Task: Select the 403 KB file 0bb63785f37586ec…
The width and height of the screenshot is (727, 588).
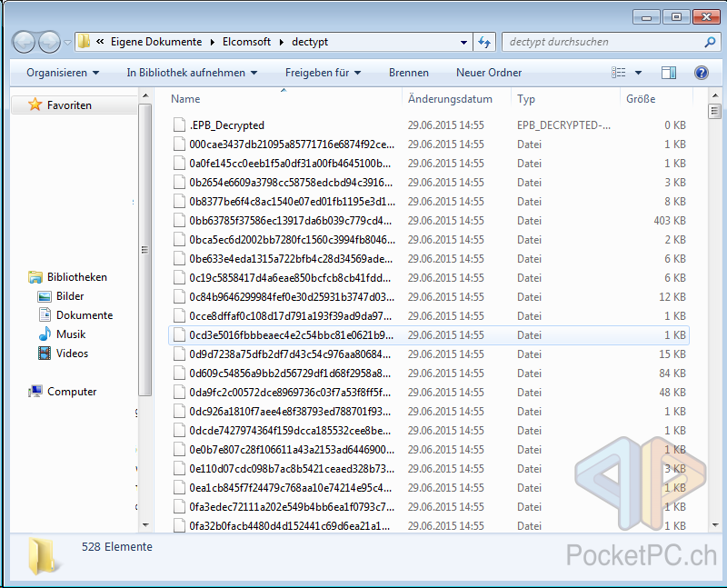Action: click(x=429, y=221)
